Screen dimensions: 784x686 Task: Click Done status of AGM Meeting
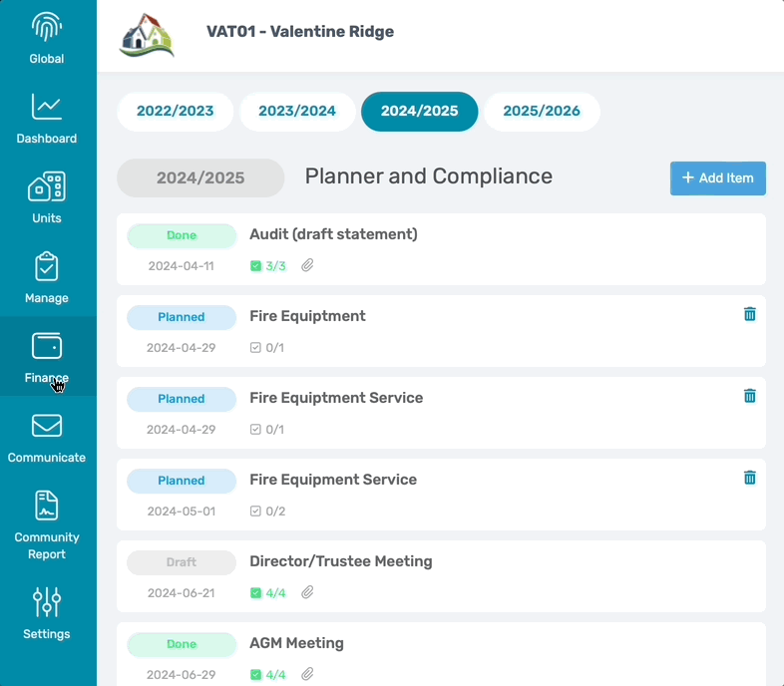pyautogui.click(x=182, y=644)
